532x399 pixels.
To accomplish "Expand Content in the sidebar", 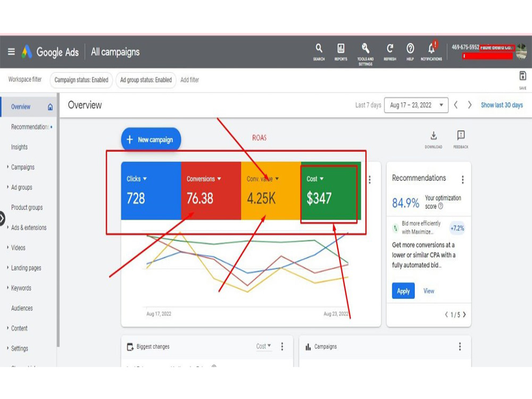I will point(7,328).
